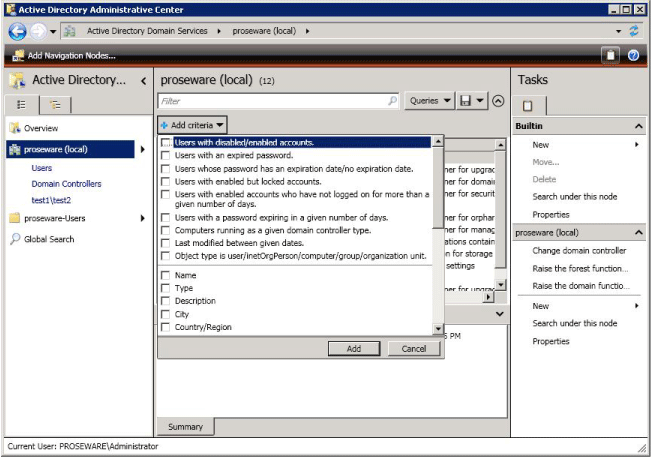This screenshot has height=457, width=651.
Task: Select the proseware (local) node
Action: (71, 149)
